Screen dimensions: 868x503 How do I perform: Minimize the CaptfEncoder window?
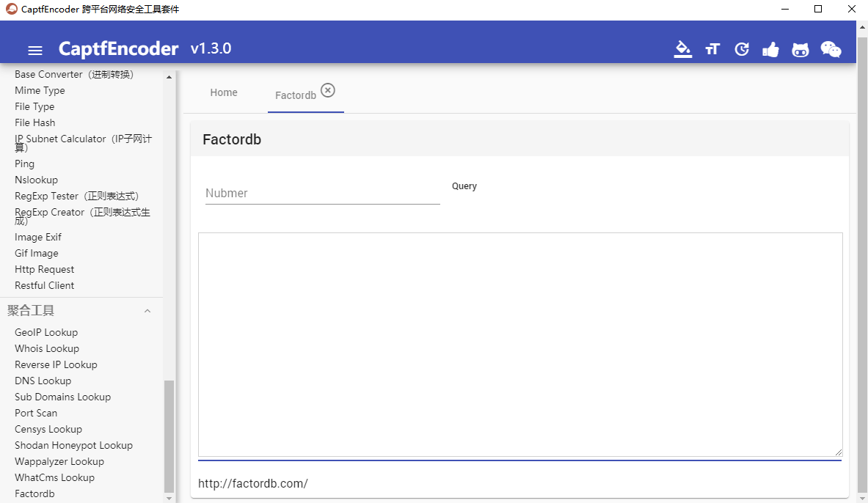[x=785, y=9]
